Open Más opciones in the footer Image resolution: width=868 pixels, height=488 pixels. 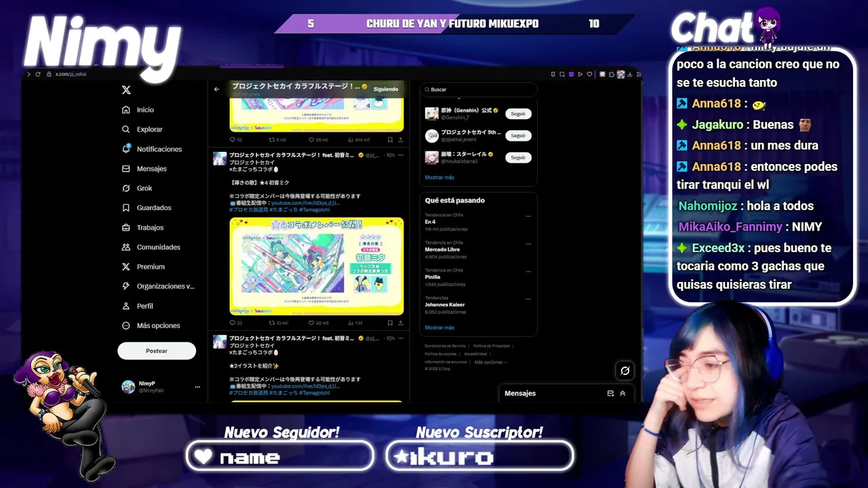click(x=490, y=363)
